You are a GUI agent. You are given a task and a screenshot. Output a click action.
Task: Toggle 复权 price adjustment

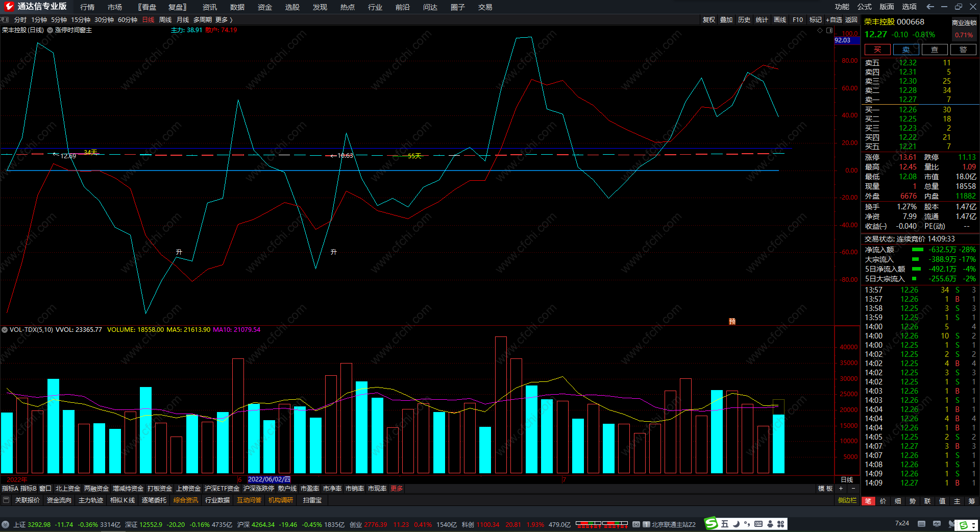coord(708,20)
